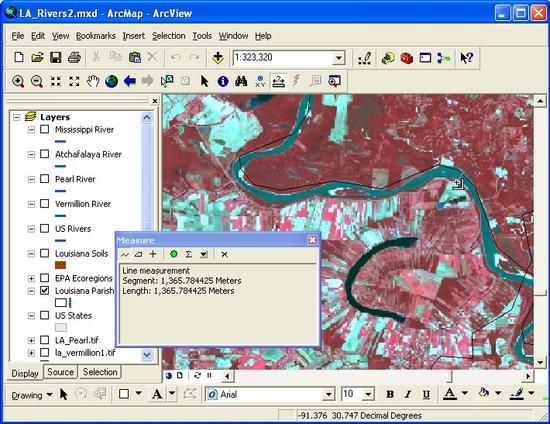Viewport: 550px width, 424px height.
Task: Show the Command Line window
Action: (x=425, y=58)
